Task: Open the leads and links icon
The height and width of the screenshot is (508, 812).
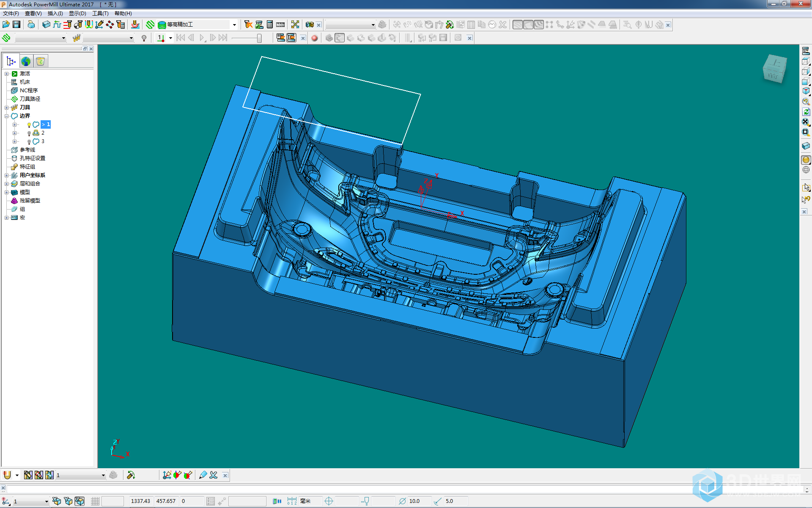Action: pos(89,25)
